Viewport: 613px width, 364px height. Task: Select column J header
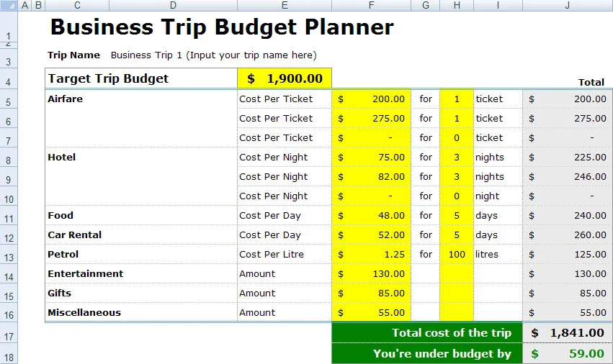[x=568, y=5]
